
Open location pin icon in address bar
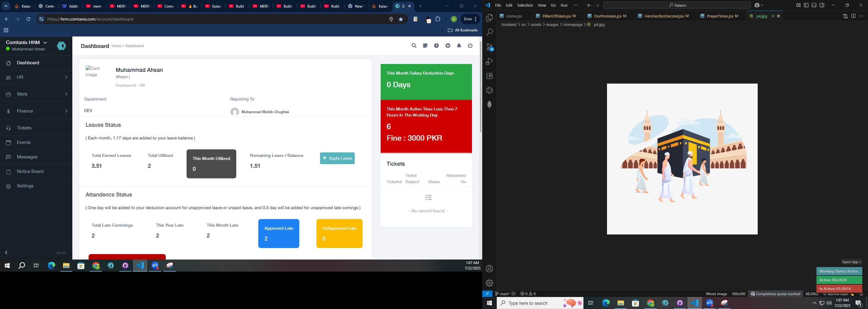pyautogui.click(x=391, y=19)
